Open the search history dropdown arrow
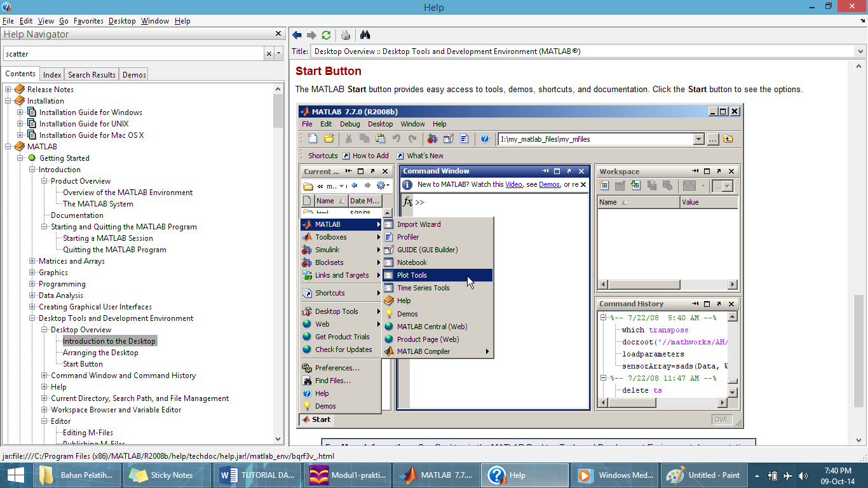The width and height of the screenshot is (868, 488). [x=279, y=54]
